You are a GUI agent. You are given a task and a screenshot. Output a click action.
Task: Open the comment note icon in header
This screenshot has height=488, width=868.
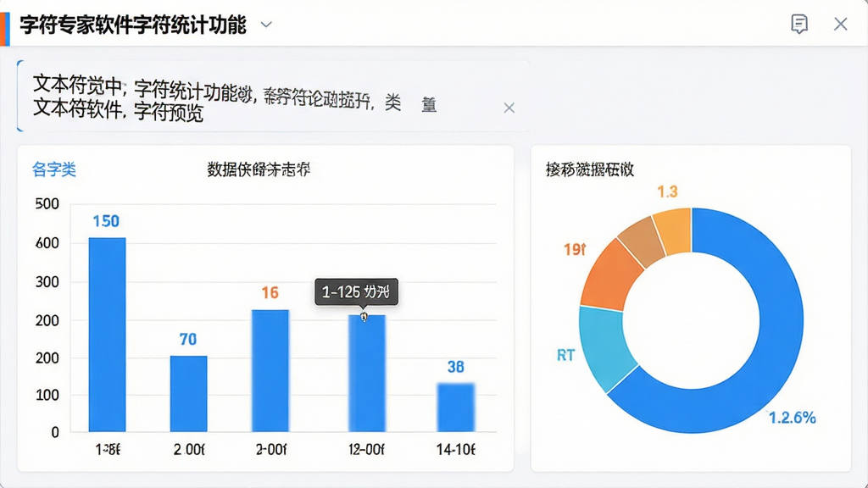pos(798,24)
